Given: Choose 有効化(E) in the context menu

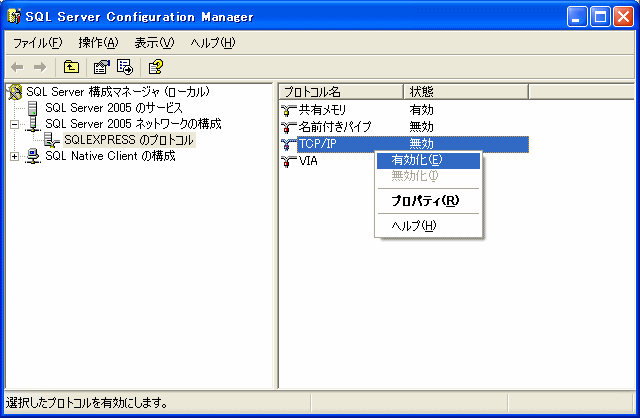Looking at the screenshot, I should pyautogui.click(x=428, y=160).
